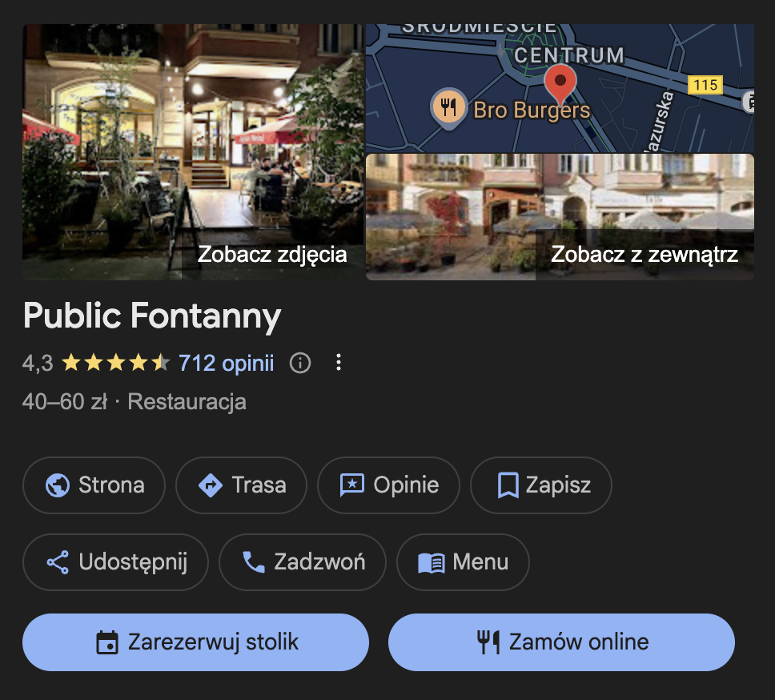
Task: Click the star rating display
Action: tap(115, 363)
